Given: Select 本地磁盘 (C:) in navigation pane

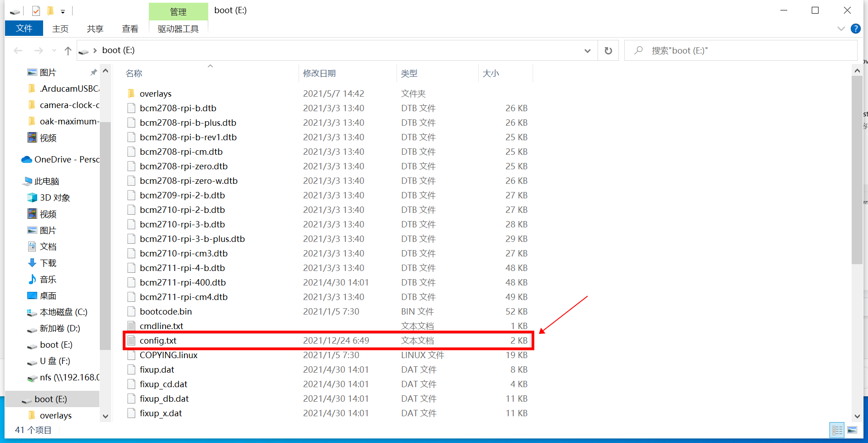Looking at the screenshot, I should coord(63,312).
